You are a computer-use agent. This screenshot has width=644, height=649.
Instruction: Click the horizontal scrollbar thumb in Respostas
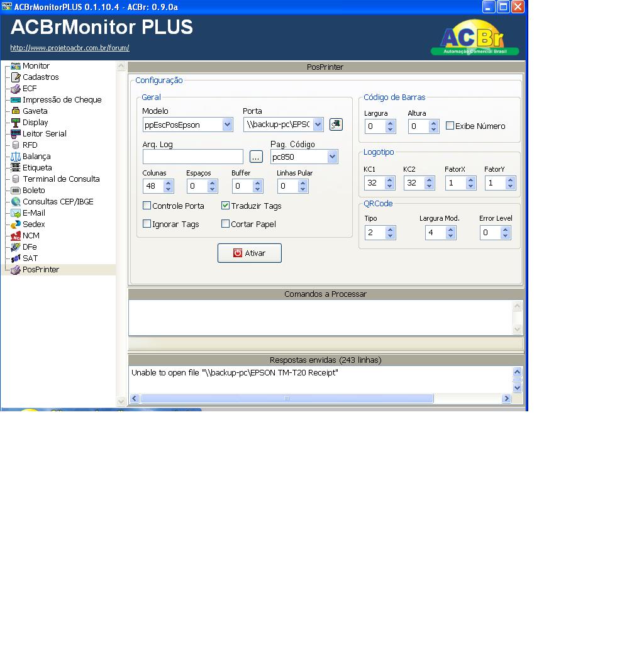coord(287,399)
